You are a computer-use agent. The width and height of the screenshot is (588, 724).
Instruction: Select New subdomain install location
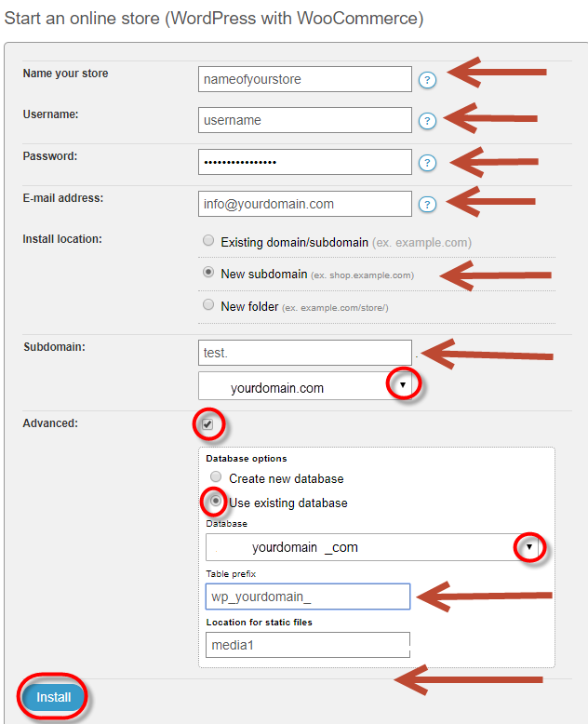point(208,272)
